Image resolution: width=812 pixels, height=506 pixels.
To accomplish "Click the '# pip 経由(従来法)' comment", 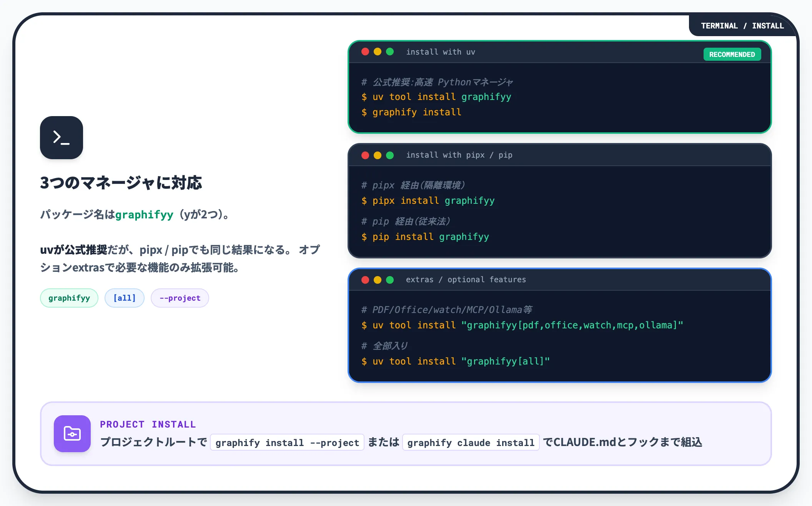I will coord(406,221).
